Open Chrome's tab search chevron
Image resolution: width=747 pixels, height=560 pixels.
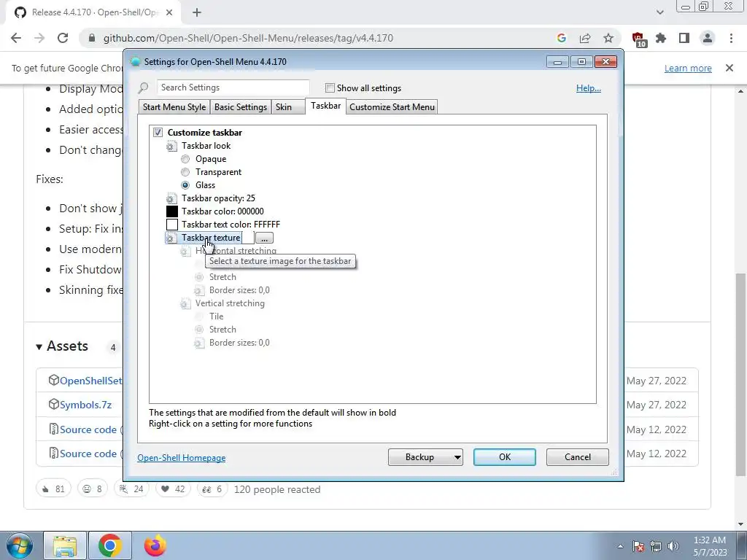659,12
